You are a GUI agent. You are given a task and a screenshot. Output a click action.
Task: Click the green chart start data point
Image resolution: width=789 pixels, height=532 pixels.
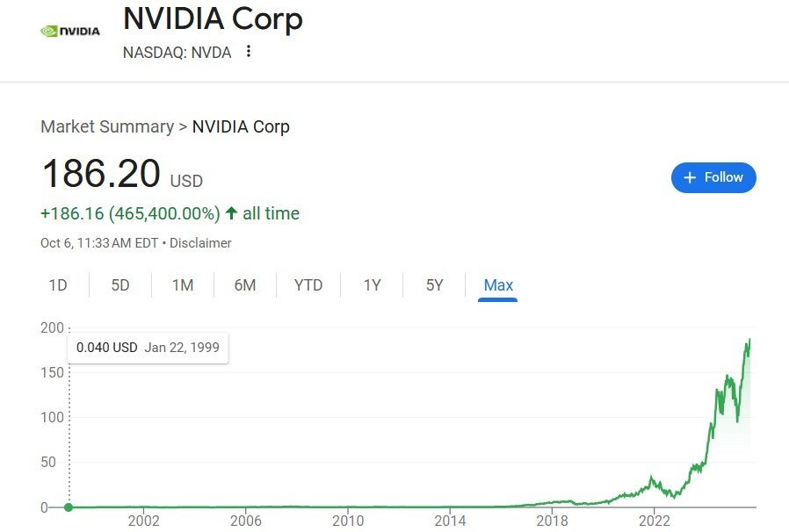69,507
